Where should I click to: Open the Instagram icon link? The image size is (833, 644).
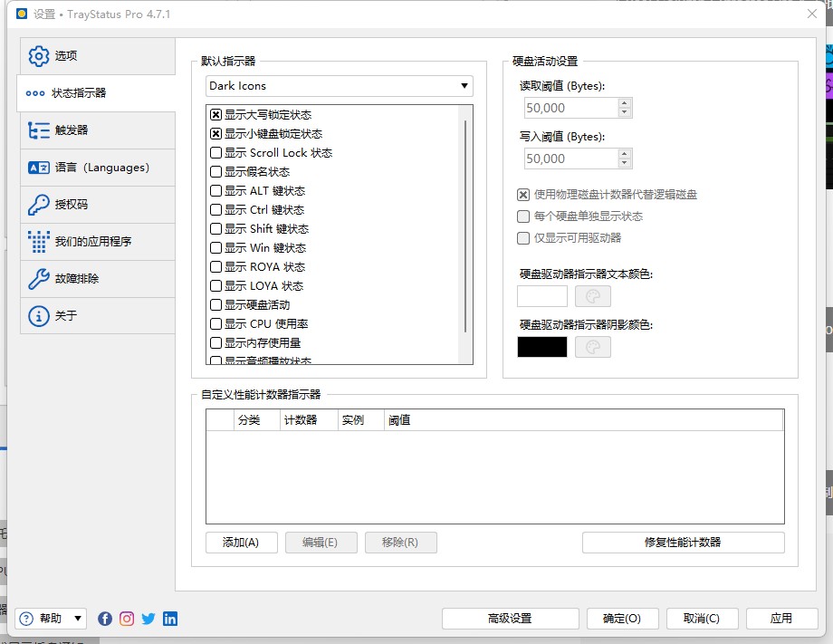click(x=127, y=619)
